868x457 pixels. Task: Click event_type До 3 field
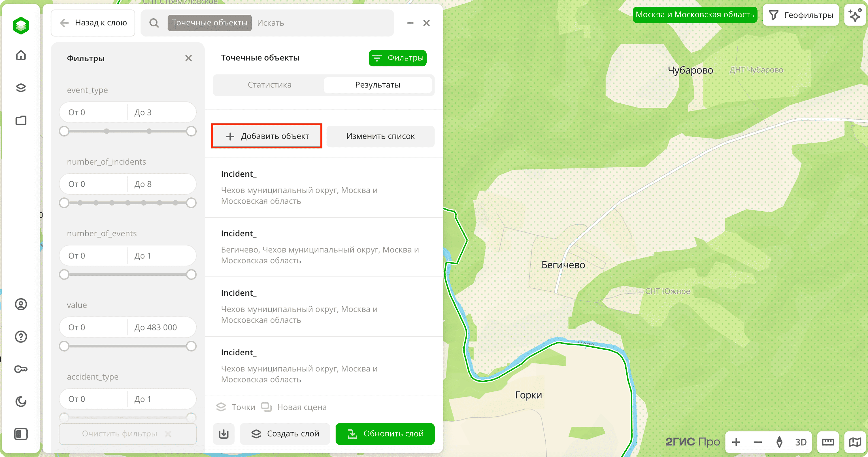(x=162, y=112)
